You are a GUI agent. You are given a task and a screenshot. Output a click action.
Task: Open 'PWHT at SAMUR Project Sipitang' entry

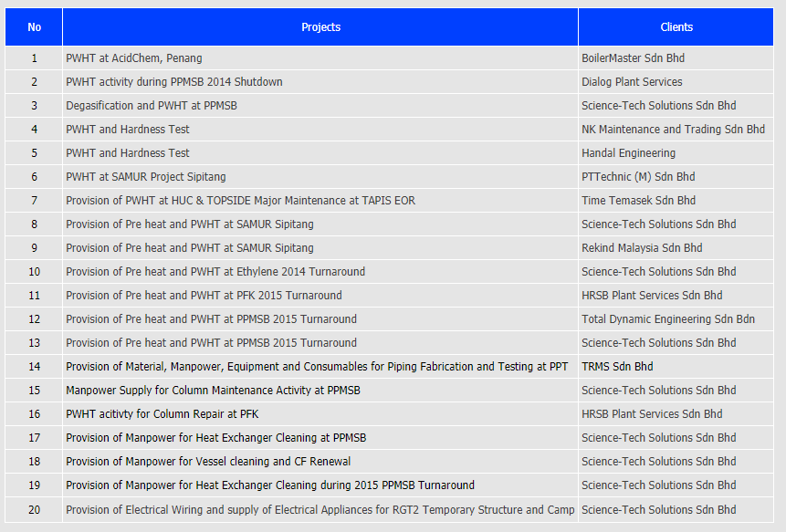146,177
